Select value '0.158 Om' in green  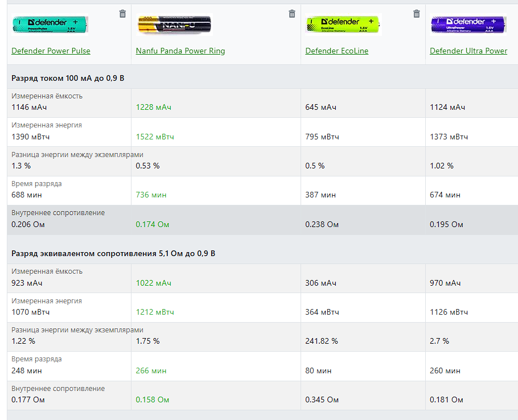point(153,400)
